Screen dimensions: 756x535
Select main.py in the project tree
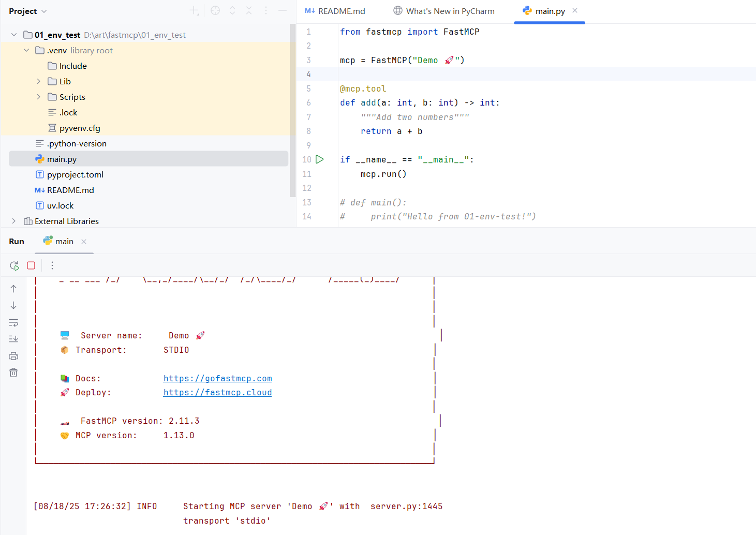(x=149, y=159)
